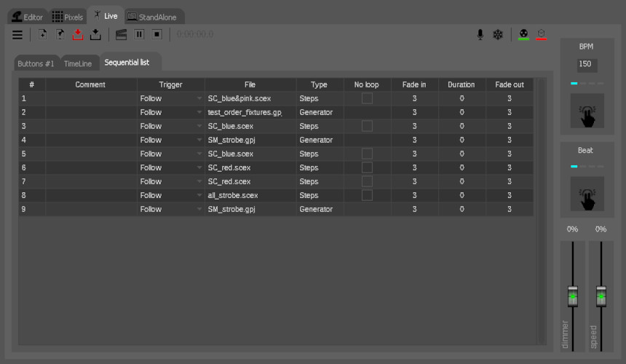Toggle No loop checkbox for row 1
Viewport: 626px width, 364px height.
pyautogui.click(x=367, y=98)
